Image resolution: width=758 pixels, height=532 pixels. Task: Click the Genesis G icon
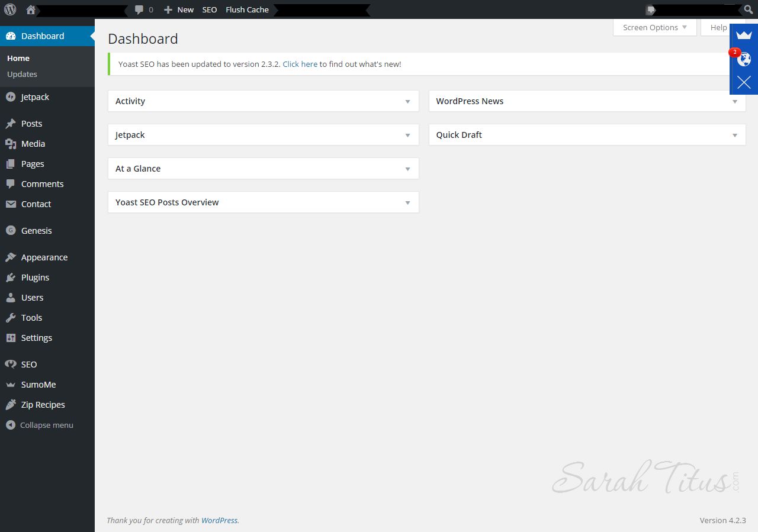(11, 231)
